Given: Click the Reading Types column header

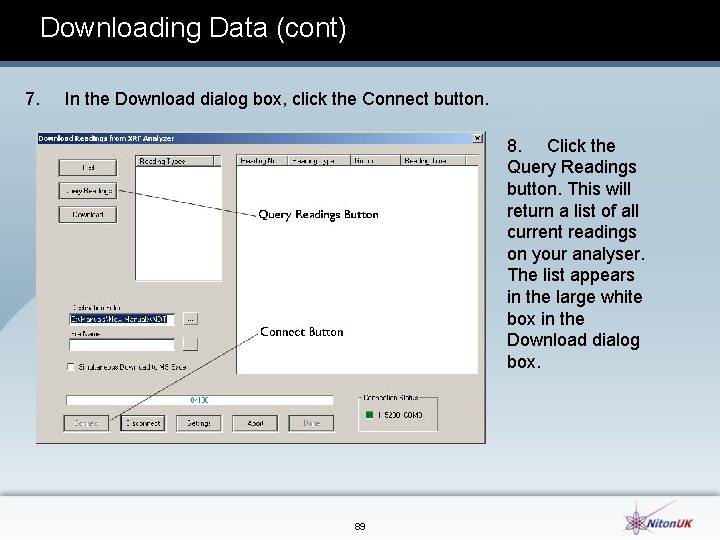Looking at the screenshot, I should click(x=174, y=161).
